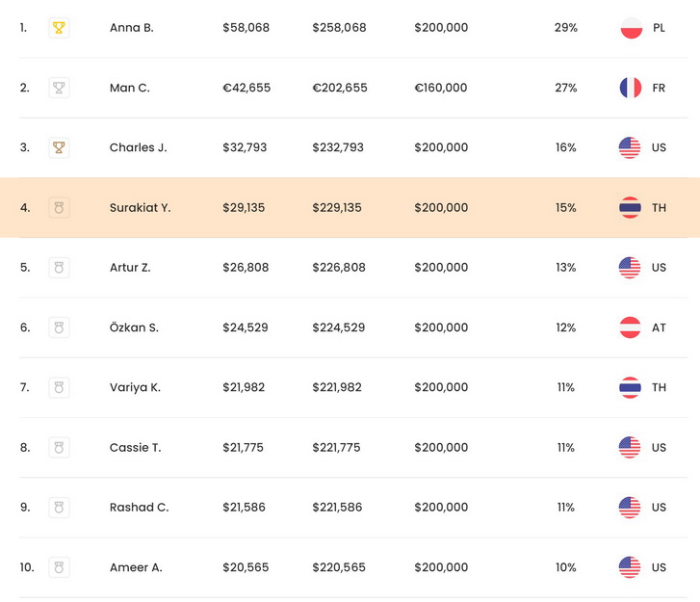Click the US flag in Ameer A. row
Screen dimensions: 700x602
pos(630,567)
